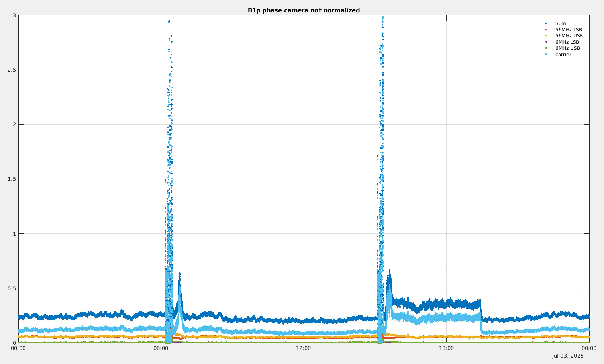This screenshot has height=364, width=604.
Task: Click the light blue carrier legend marker
Action: click(x=546, y=54)
